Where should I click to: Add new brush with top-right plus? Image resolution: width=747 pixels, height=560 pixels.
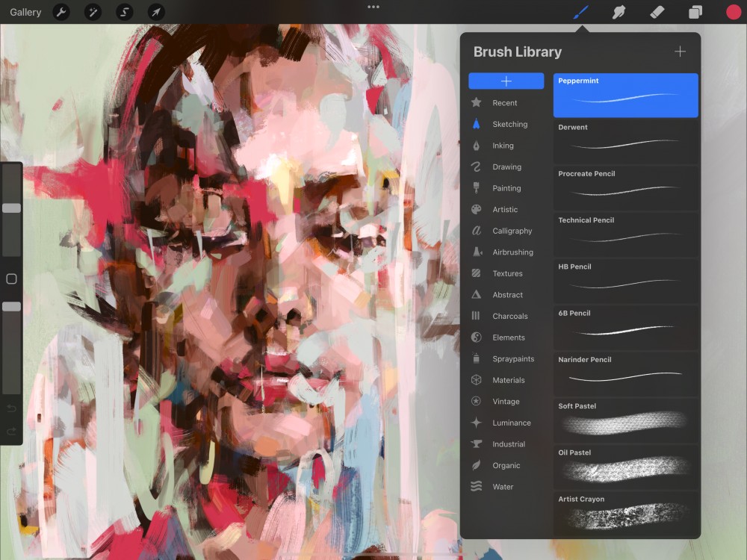[680, 52]
